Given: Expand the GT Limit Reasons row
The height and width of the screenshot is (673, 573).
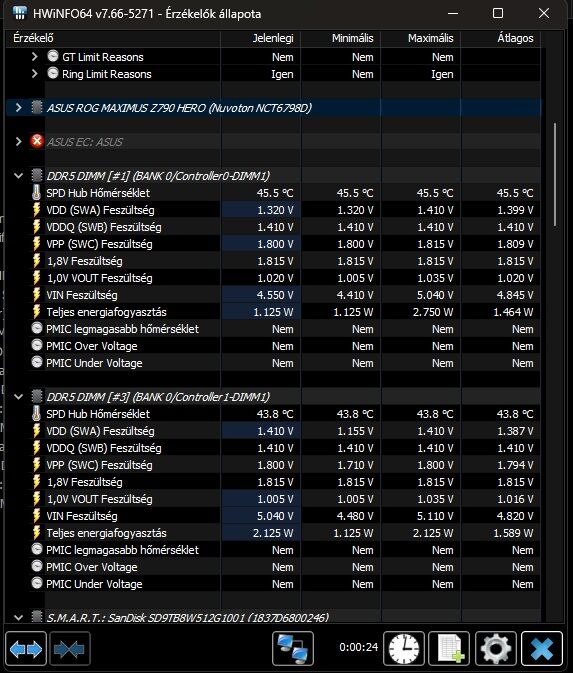Looking at the screenshot, I should coord(34,57).
